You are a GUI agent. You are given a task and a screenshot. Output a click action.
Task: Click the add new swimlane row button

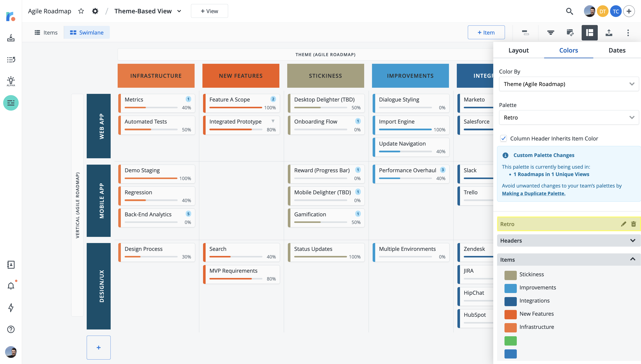click(x=98, y=347)
